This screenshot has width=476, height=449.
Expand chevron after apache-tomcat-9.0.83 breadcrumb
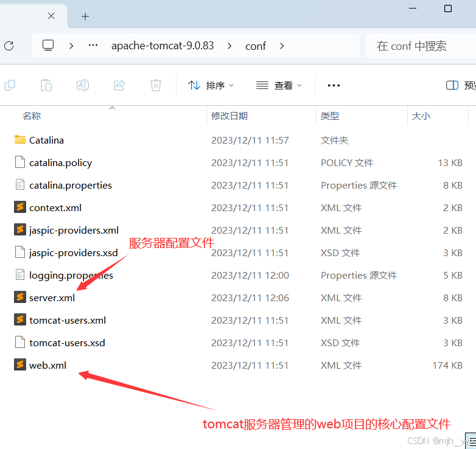pos(229,46)
